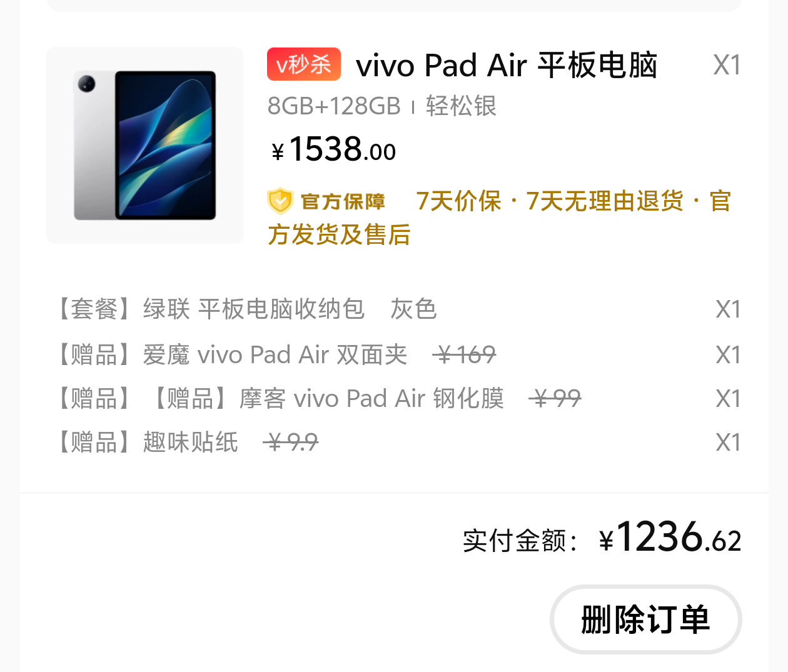Tap the X1 quantity beside 收纳包 row
The image size is (788, 672).
point(728,309)
